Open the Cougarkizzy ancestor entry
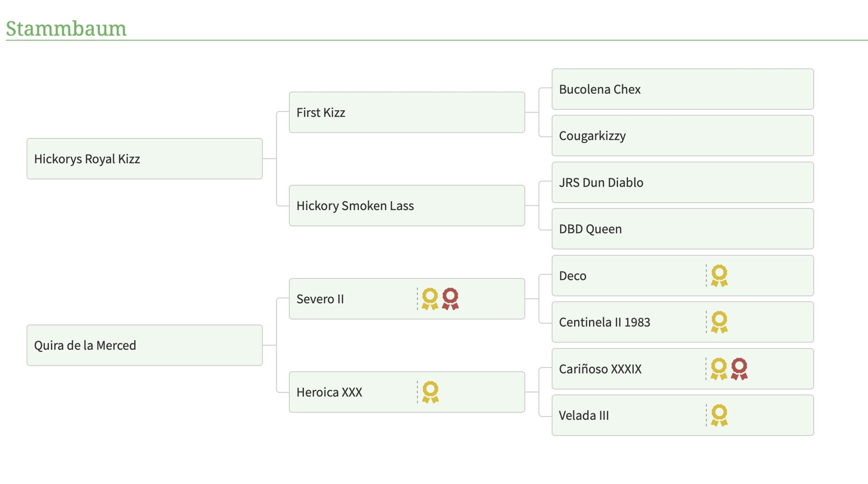The height and width of the screenshot is (484, 868). coord(683,136)
